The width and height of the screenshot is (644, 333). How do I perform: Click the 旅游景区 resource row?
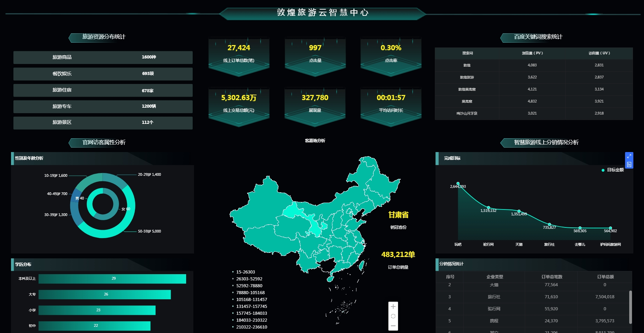(103, 123)
